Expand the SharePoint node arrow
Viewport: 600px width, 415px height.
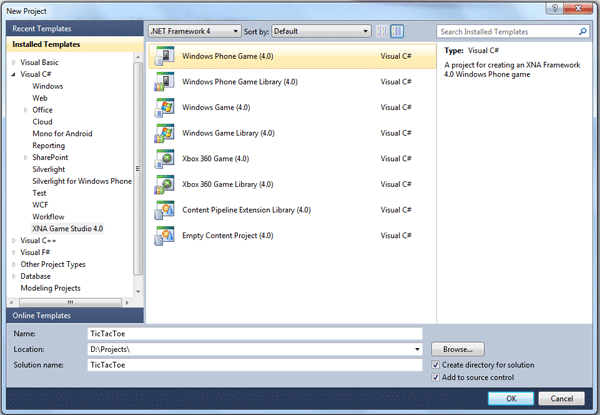tap(26, 157)
